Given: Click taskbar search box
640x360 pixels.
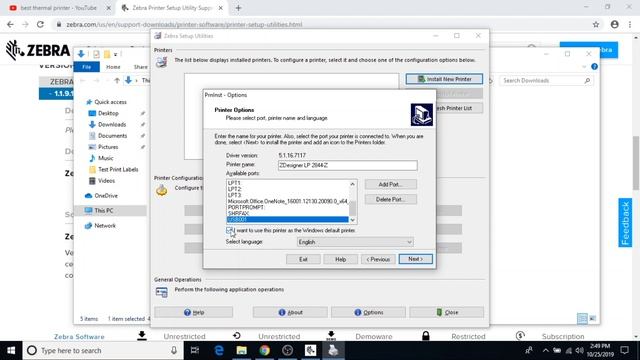Looking at the screenshot, I should tap(103, 351).
